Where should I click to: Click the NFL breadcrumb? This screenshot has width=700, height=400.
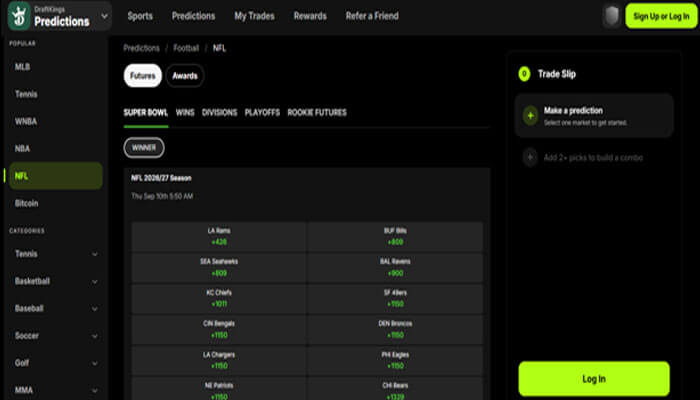[x=219, y=48]
